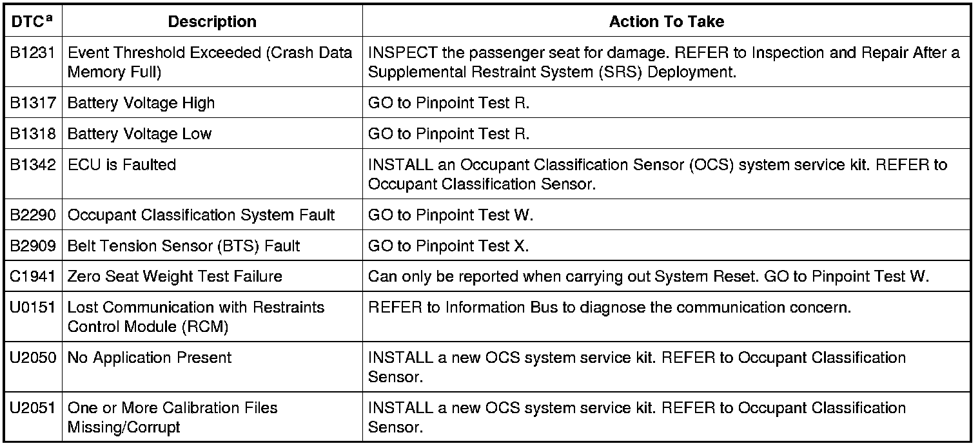
Task: Click the Event Threshold Exceeded description
Action: (x=210, y=62)
